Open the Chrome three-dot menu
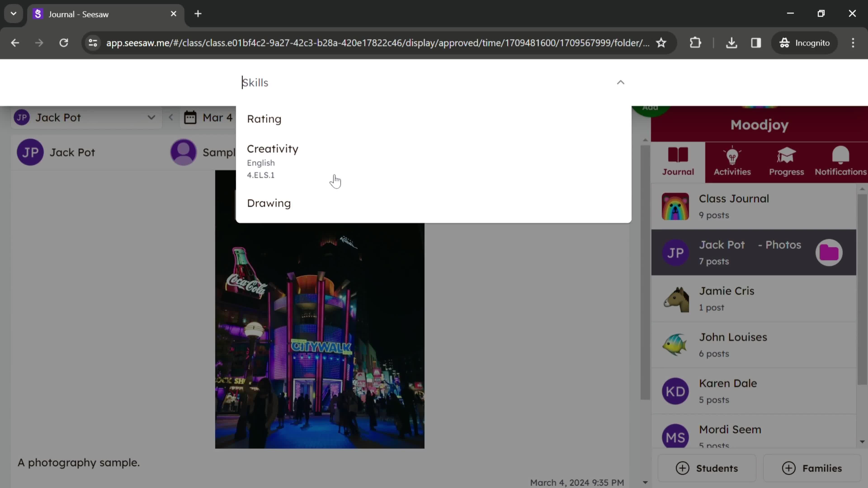The image size is (868, 488). pos(853,43)
